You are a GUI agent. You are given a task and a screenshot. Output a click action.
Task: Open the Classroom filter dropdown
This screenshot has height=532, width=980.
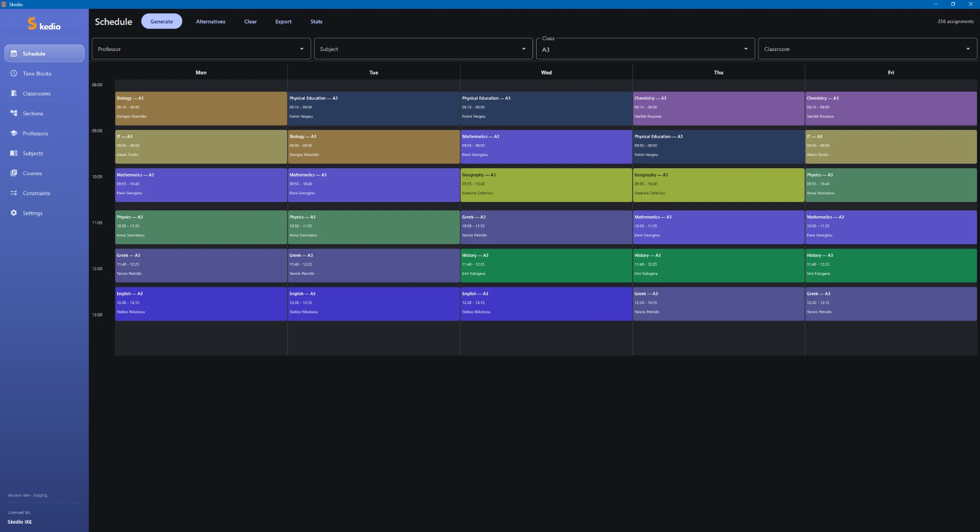[867, 49]
